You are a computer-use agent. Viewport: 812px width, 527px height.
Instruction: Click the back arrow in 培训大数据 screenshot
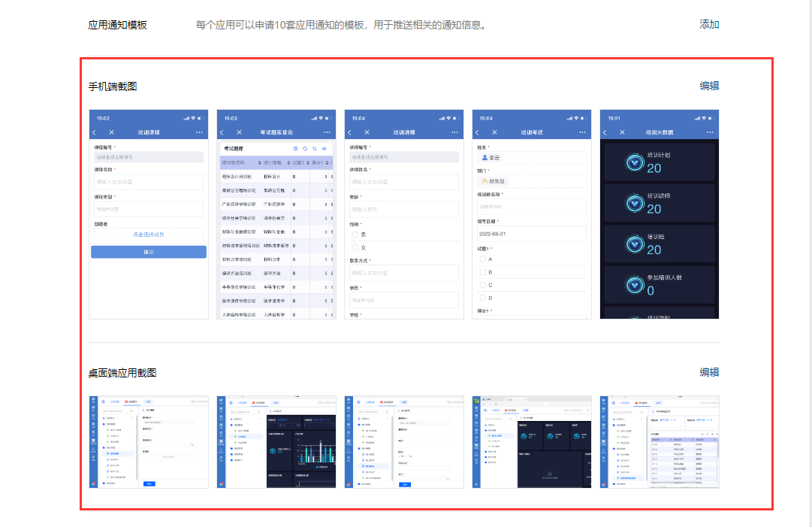click(x=605, y=132)
